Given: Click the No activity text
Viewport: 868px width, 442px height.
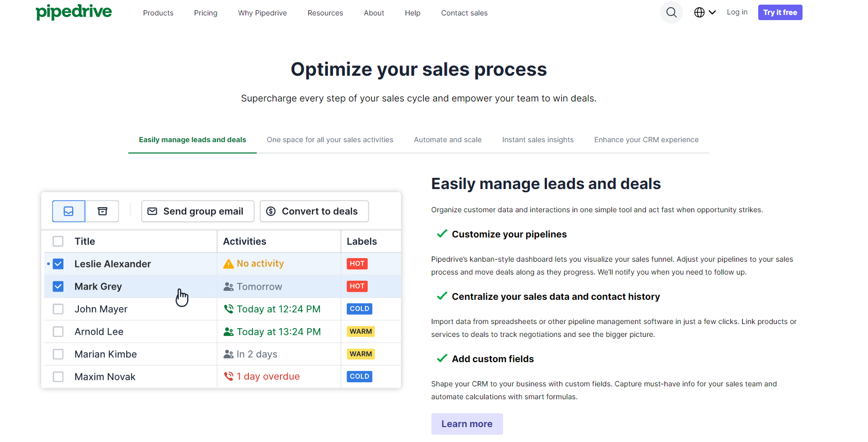Looking at the screenshot, I should tap(260, 264).
